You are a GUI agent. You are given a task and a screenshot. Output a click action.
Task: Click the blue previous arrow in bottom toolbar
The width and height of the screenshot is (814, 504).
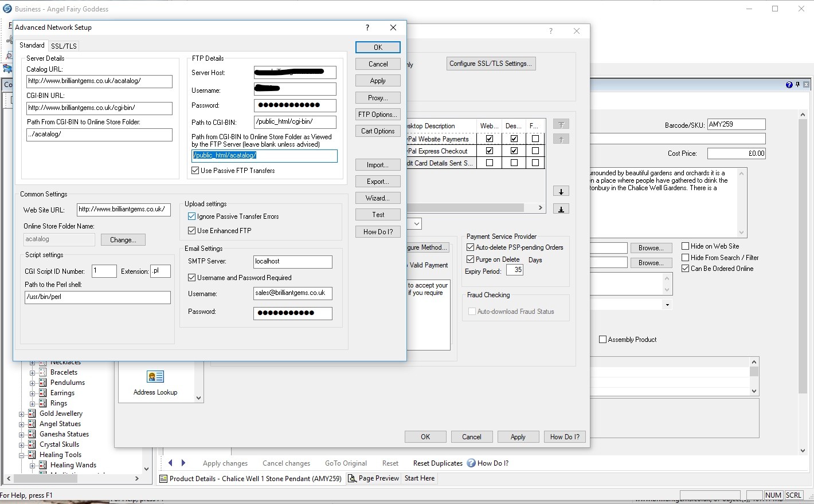(170, 463)
